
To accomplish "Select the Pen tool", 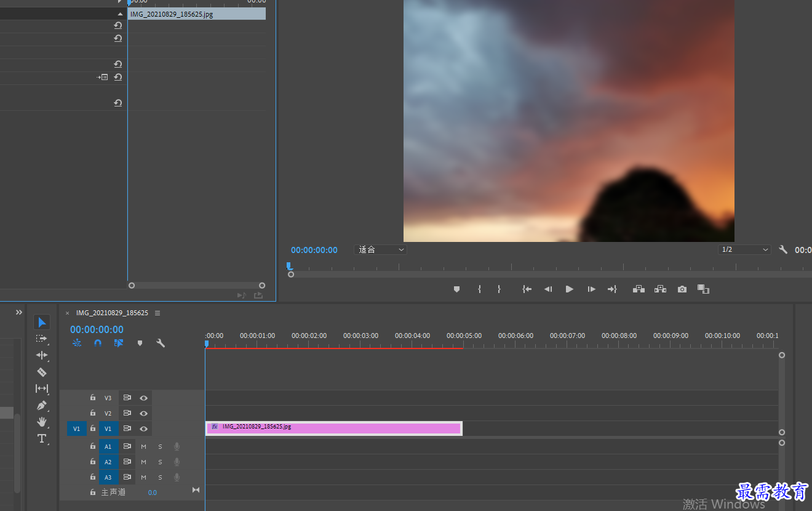I will 42,405.
